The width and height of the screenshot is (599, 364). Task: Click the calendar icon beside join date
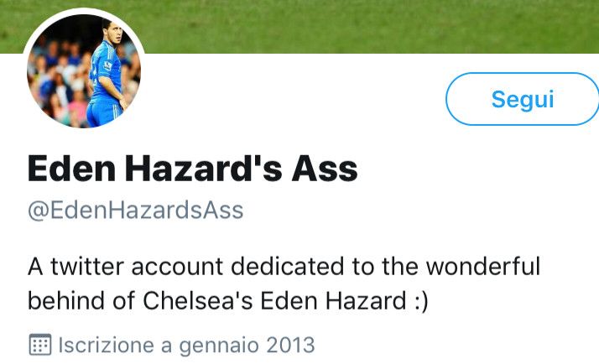click(x=39, y=344)
